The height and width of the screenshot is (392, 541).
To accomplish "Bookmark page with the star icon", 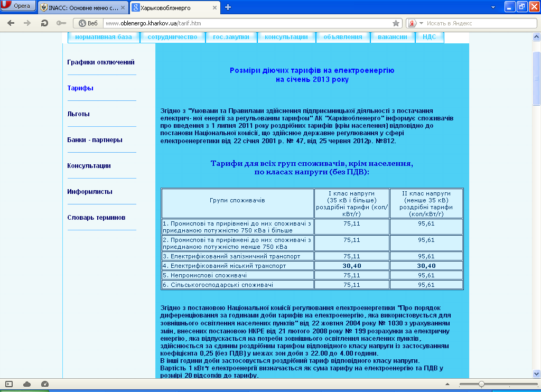I will [396, 23].
